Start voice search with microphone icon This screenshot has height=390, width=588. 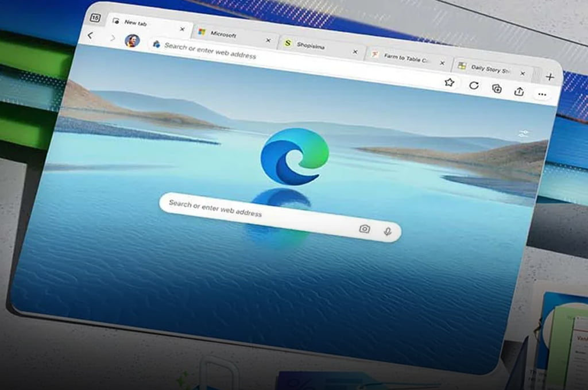point(388,231)
